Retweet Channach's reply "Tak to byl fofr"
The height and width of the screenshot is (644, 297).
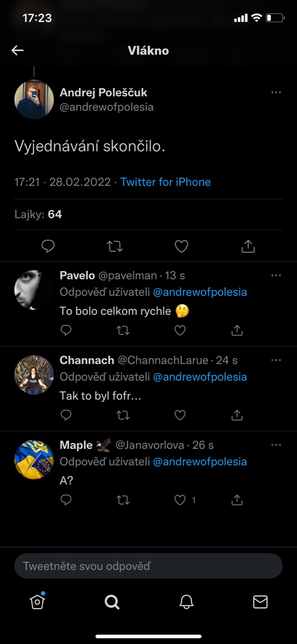(123, 415)
